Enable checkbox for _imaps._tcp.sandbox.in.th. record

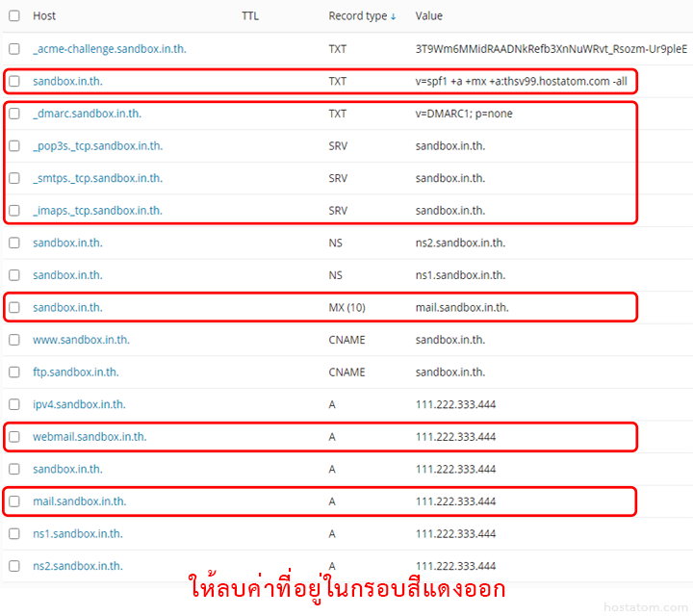(x=13, y=210)
